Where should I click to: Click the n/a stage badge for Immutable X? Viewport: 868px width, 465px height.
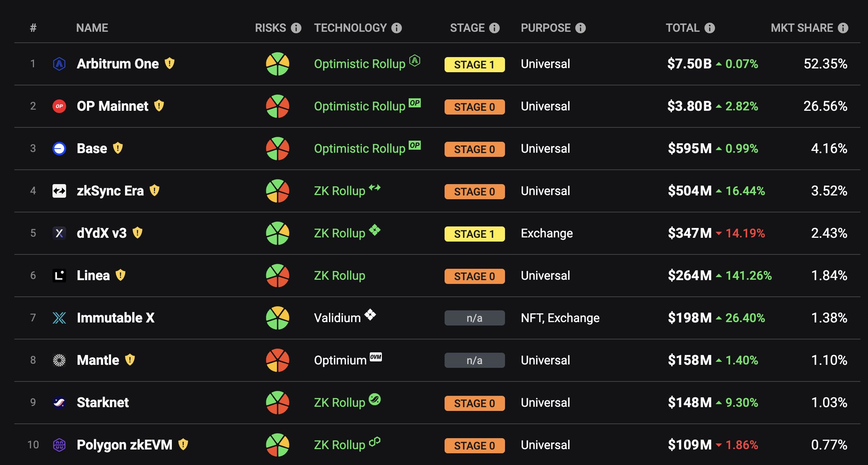474,318
